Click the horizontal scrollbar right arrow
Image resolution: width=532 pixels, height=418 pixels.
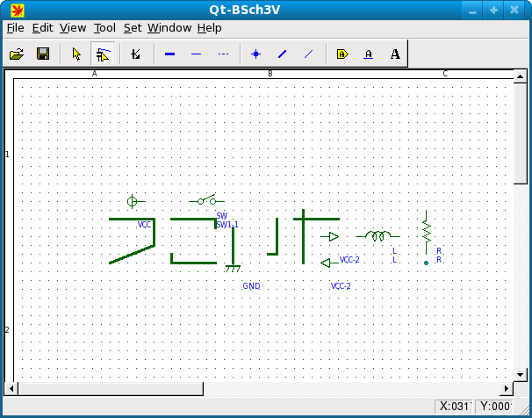506,388
